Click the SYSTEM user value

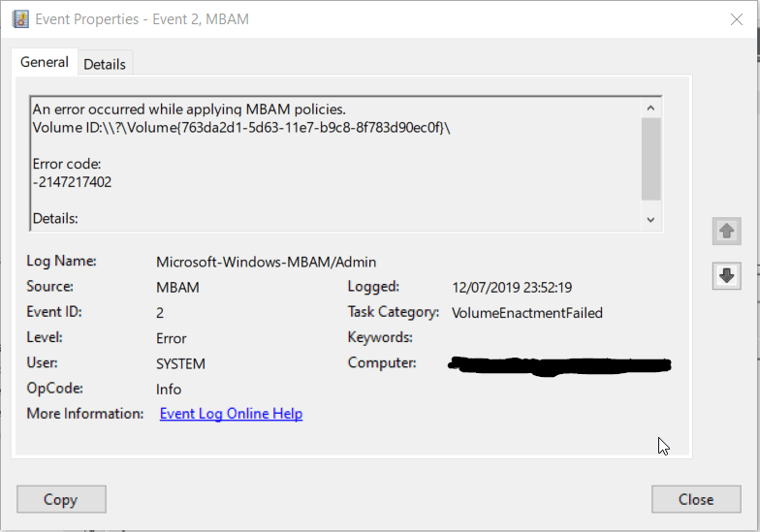tap(180, 363)
